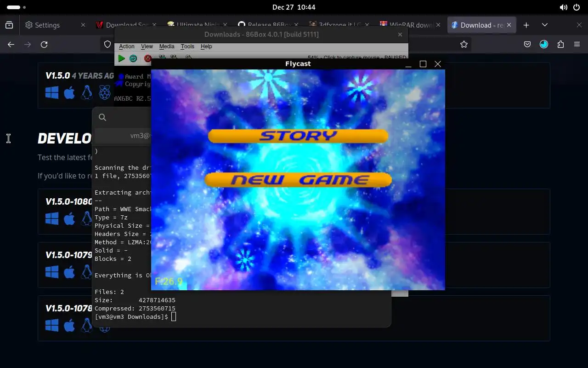Open Tools menu in 86Box window

point(187,46)
